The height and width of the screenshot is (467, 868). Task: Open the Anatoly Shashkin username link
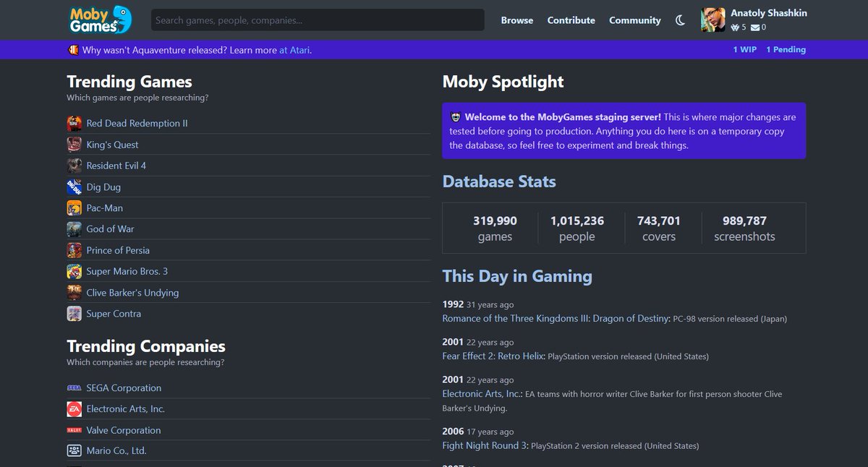point(769,13)
